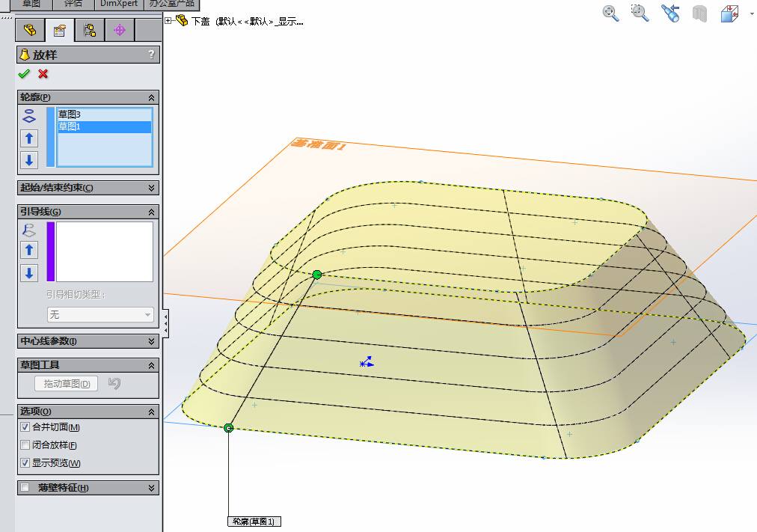
Task: Move selected profile down in the 轮廓 list
Action: [29, 160]
